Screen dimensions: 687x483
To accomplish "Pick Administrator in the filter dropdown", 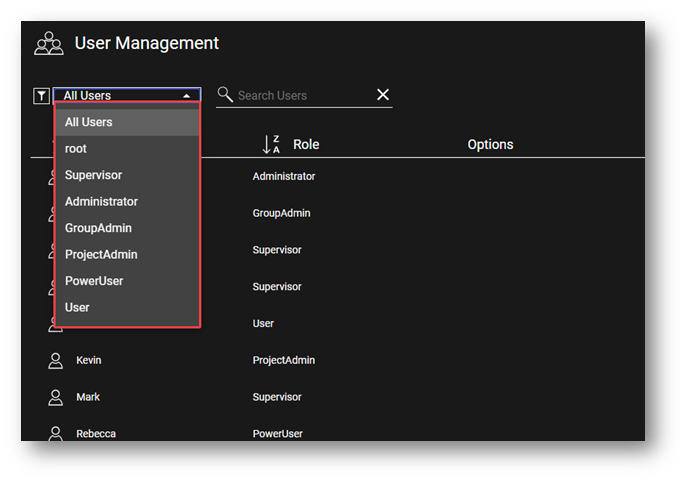I will tap(101, 202).
